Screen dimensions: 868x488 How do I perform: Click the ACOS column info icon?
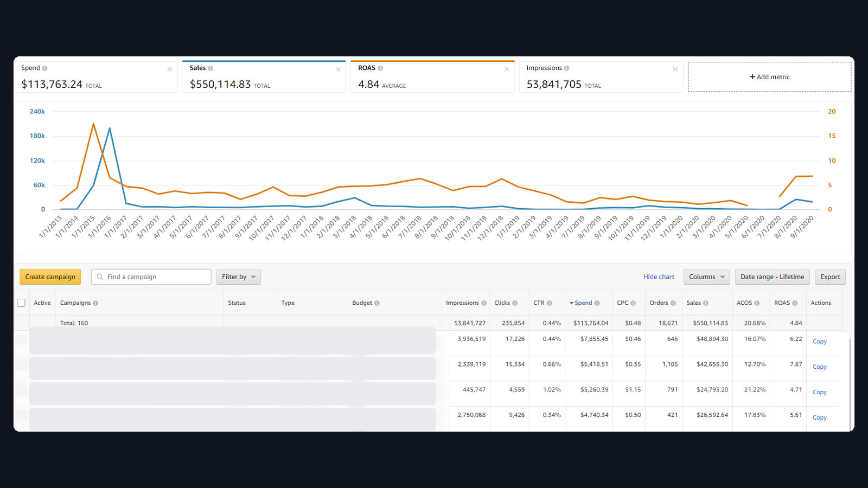coord(757,303)
